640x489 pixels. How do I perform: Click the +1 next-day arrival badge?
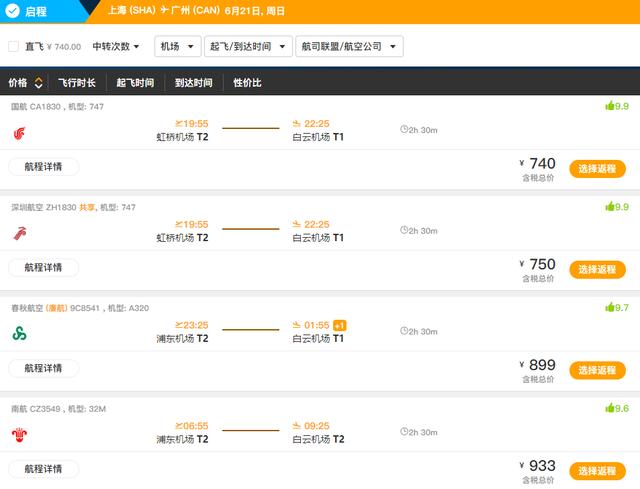coord(339,325)
